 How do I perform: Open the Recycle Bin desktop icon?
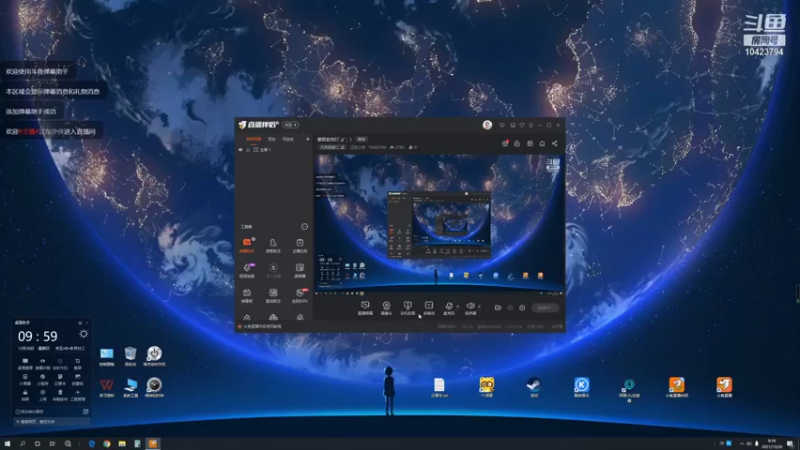131,356
